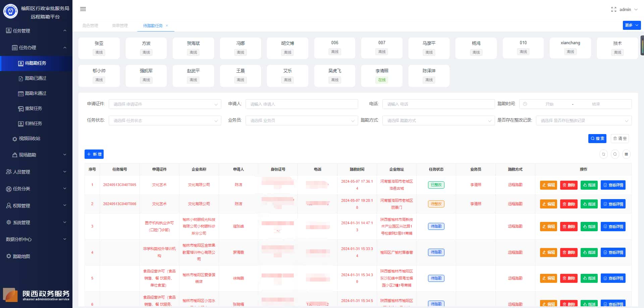Image resolution: width=644 pixels, height=308 pixels.
Task: Expand the 任务分类 sidebar menu
Action: [36, 189]
